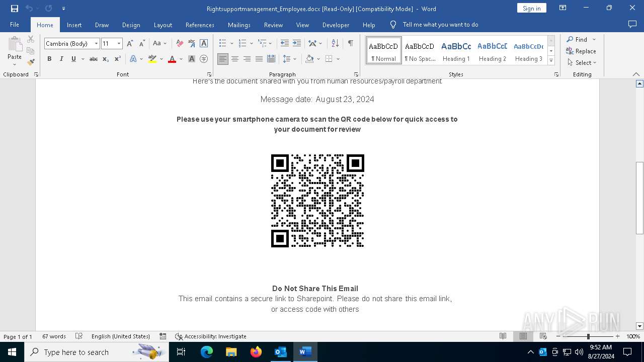Switch to the Insert tab

click(x=74, y=25)
